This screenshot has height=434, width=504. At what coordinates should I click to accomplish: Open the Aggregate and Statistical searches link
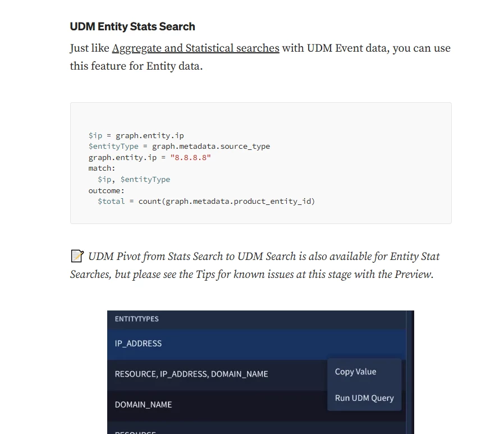[195, 48]
